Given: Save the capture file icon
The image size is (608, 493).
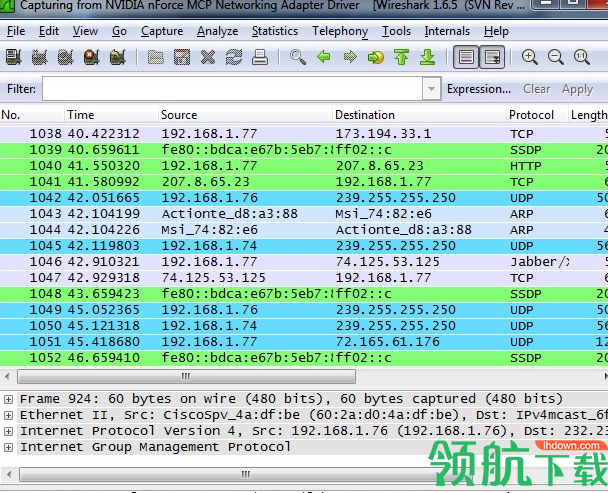Looking at the screenshot, I should [182, 57].
